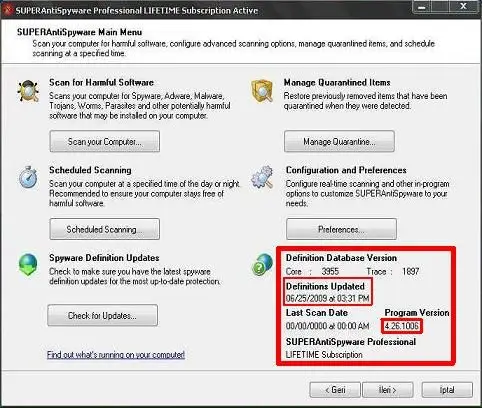Select the 'Spyware Definition Updates' heading
The width and height of the screenshot is (482, 408).
point(104,258)
